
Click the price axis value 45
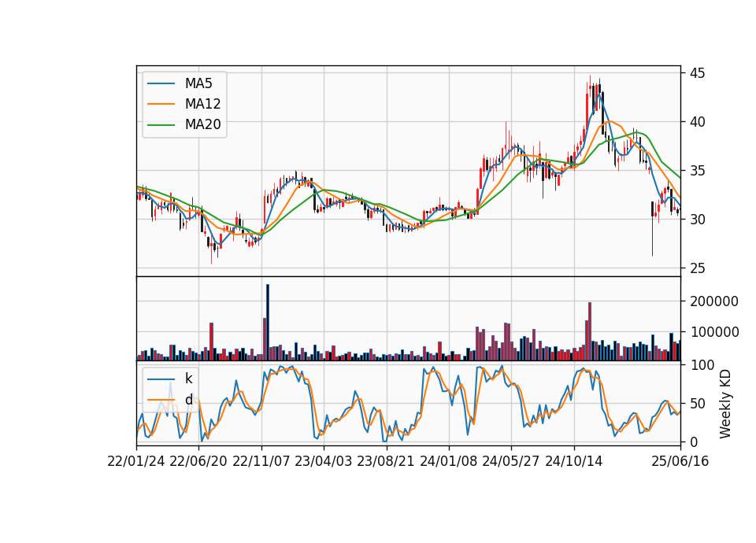(697, 73)
